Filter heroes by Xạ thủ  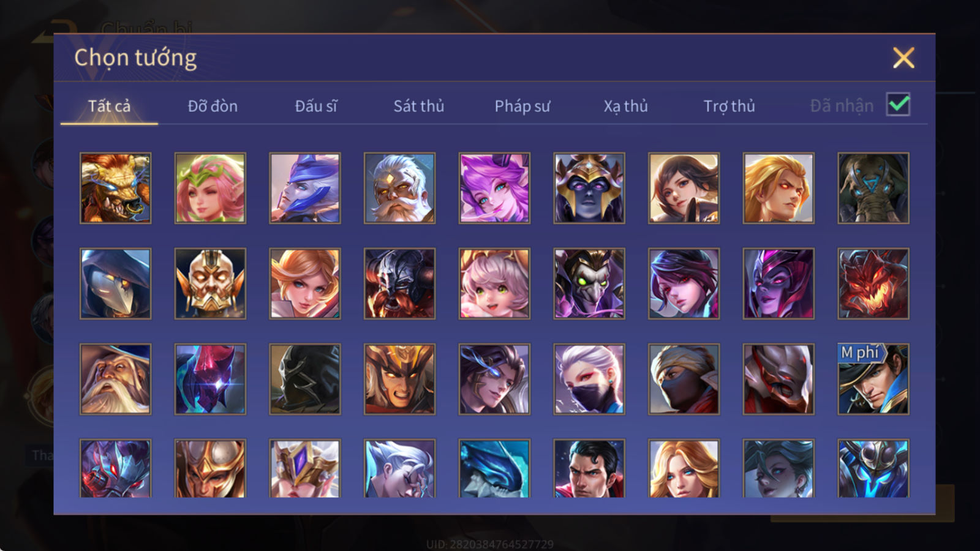tap(625, 106)
